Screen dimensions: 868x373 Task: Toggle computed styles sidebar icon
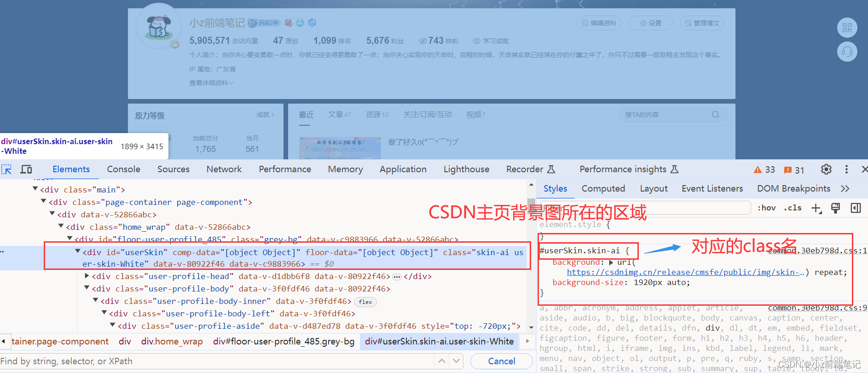856,208
